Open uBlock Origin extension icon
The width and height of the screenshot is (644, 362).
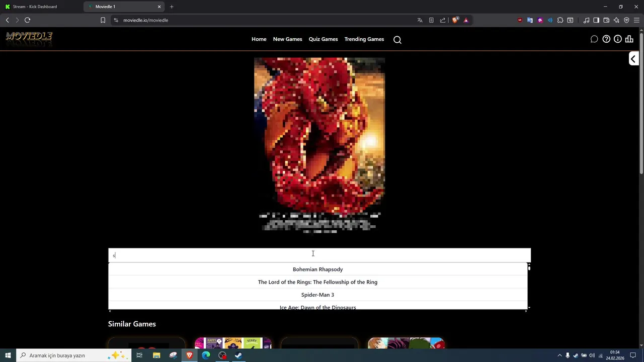(520, 20)
